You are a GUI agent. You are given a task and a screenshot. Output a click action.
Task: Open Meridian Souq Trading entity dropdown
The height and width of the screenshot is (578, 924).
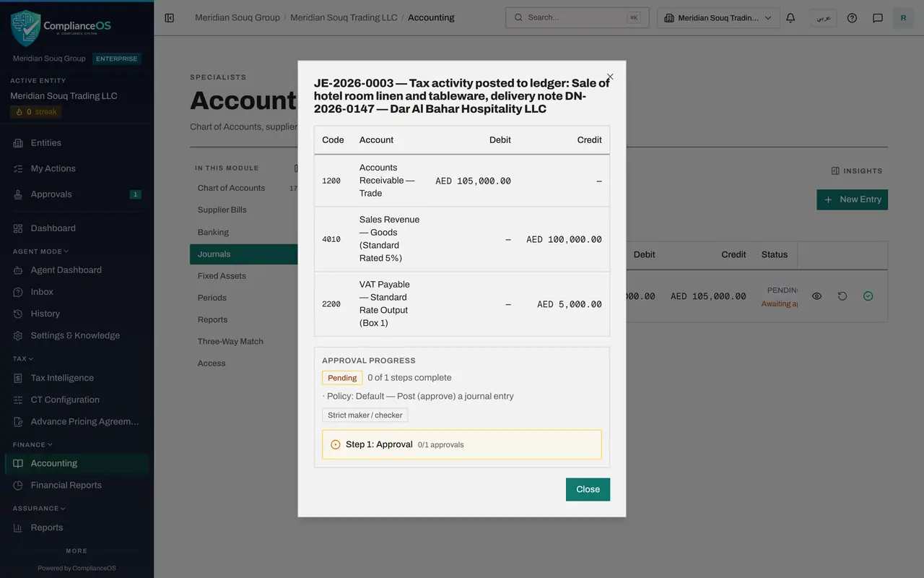(x=718, y=18)
